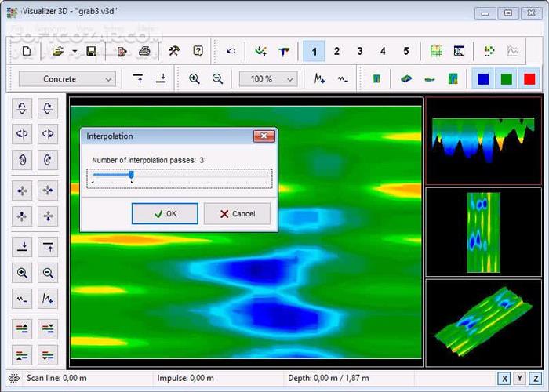This screenshot has width=549, height=392.
Task: Undo the last action with curved arrow icon
Action: 231,51
